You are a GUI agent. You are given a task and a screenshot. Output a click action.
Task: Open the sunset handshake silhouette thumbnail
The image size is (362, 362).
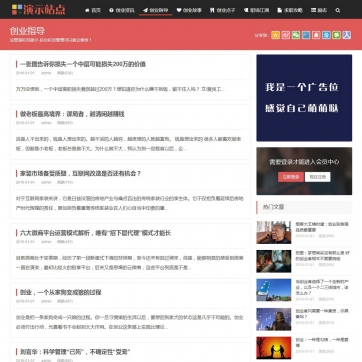273,348
